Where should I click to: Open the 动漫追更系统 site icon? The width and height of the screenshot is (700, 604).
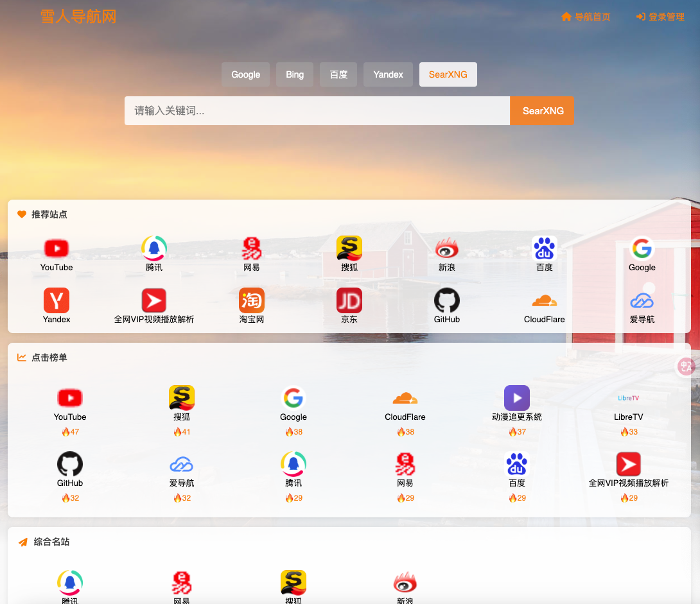tap(517, 398)
